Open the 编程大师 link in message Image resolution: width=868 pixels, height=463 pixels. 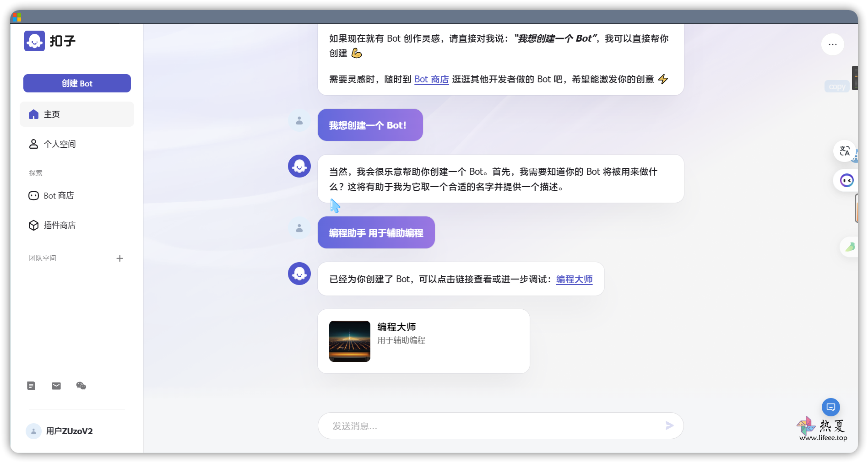point(574,280)
